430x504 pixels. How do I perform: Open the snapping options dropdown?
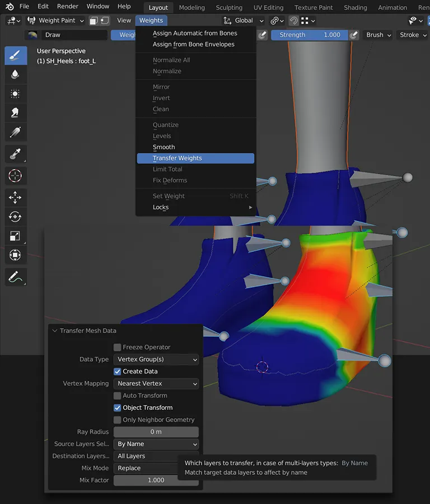click(x=308, y=21)
